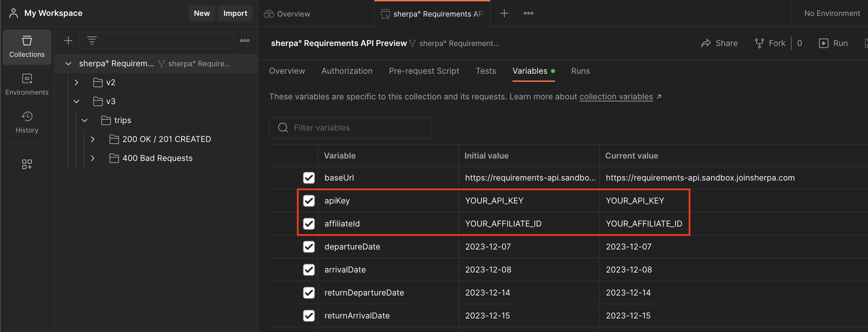Uncheck the departureDate variable checkbox

pos(309,247)
